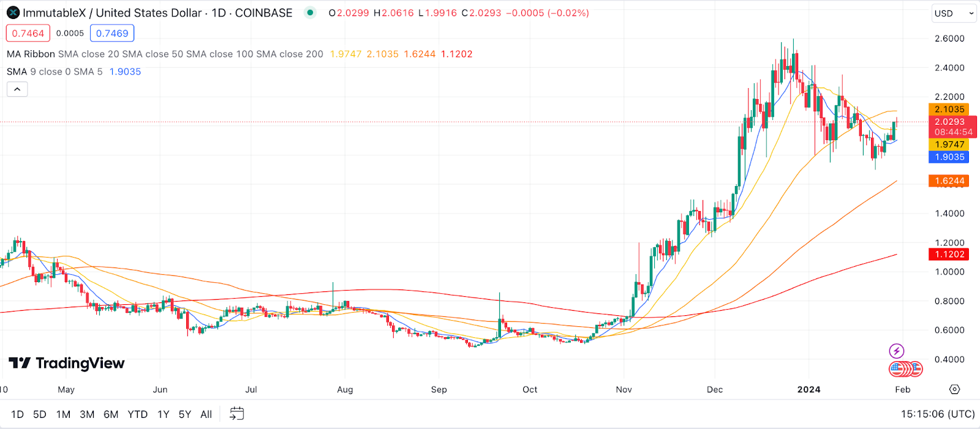Select the 1D time range
The height and width of the screenshot is (429, 980).
(x=18, y=414)
